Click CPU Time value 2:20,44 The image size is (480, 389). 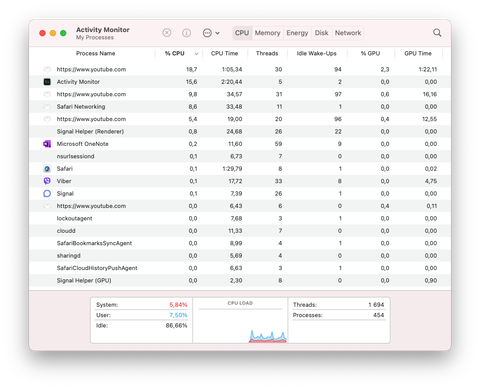[x=232, y=82]
